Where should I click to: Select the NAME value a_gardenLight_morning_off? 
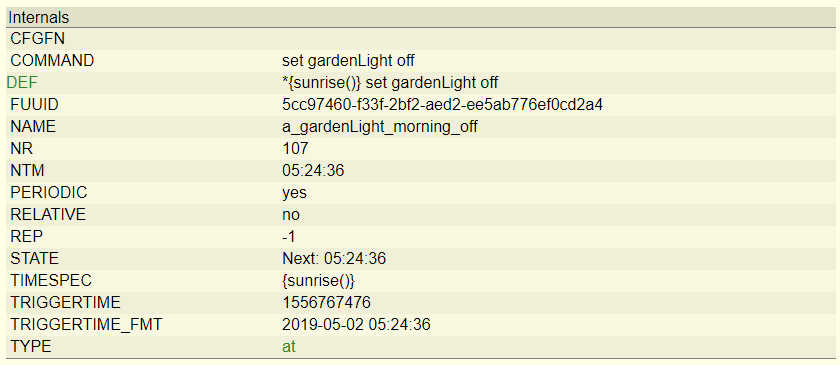pos(380,127)
